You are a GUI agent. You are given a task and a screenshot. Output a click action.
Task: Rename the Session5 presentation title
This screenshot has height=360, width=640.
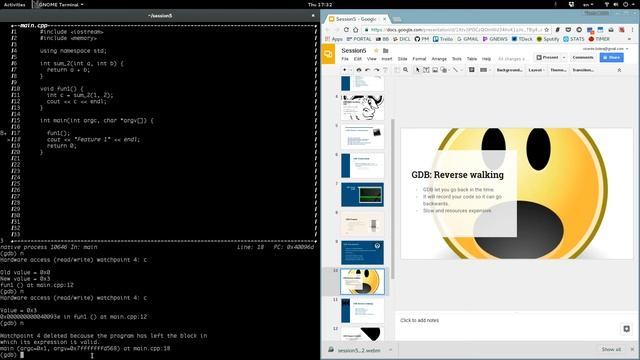click(x=354, y=51)
